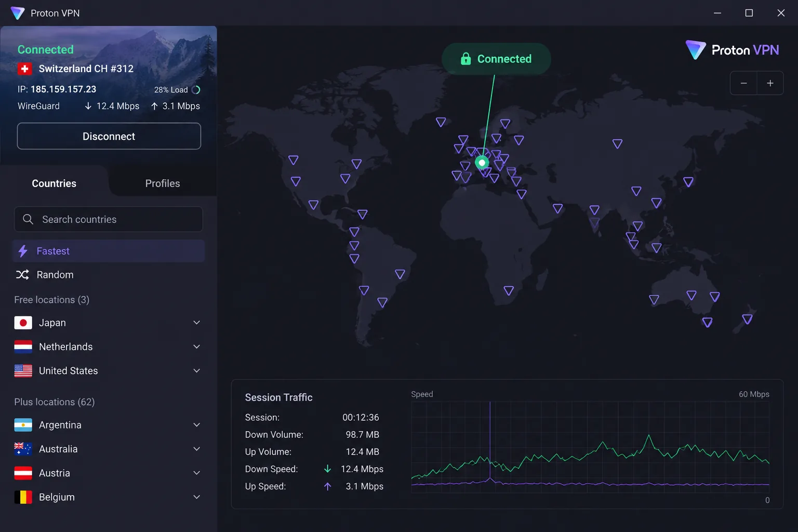The height and width of the screenshot is (532, 798).
Task: Click the Fastest lightning bolt icon
Action: pyautogui.click(x=23, y=251)
